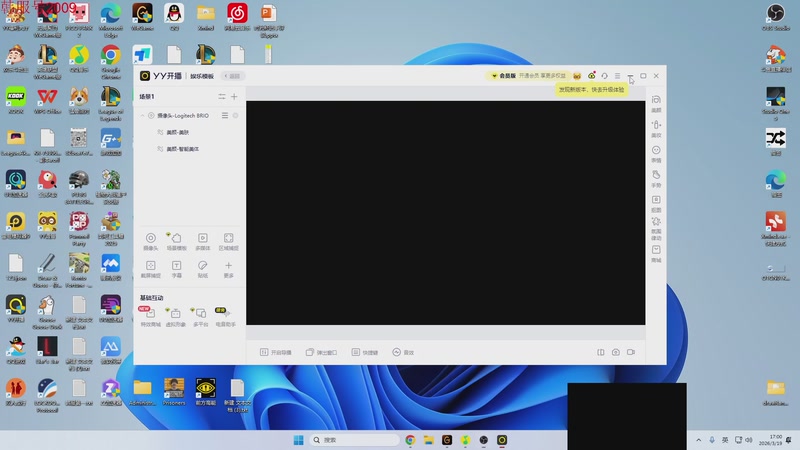Screen dimensions: 800x450
Task: Add a 多媒体 multimedia source
Action: [203, 241]
